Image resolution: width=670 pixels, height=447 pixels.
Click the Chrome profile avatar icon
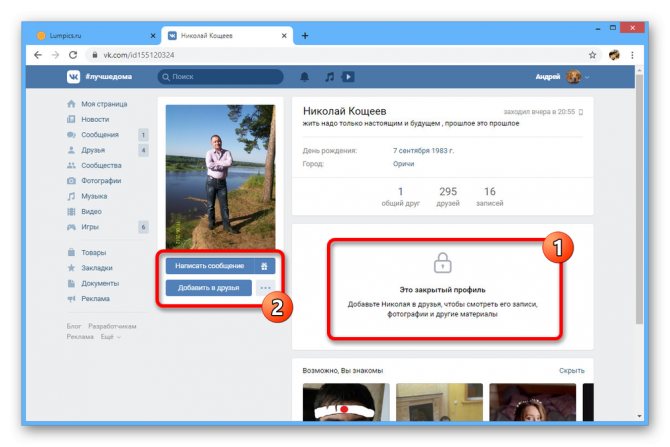coord(614,55)
